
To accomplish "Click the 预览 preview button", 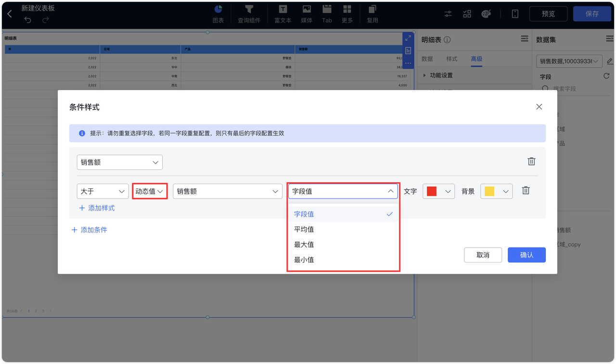I will point(548,14).
